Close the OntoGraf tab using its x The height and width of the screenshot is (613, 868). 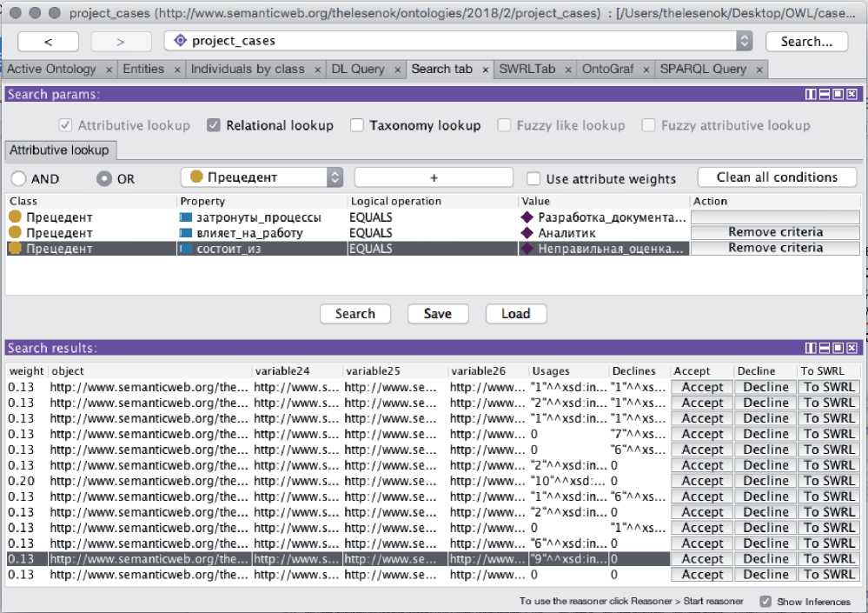click(645, 70)
